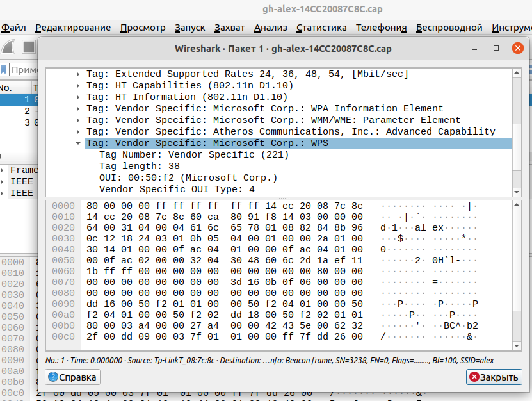The height and width of the screenshot is (401, 532).
Task: Open the Файл menu
Action: click(x=13, y=28)
